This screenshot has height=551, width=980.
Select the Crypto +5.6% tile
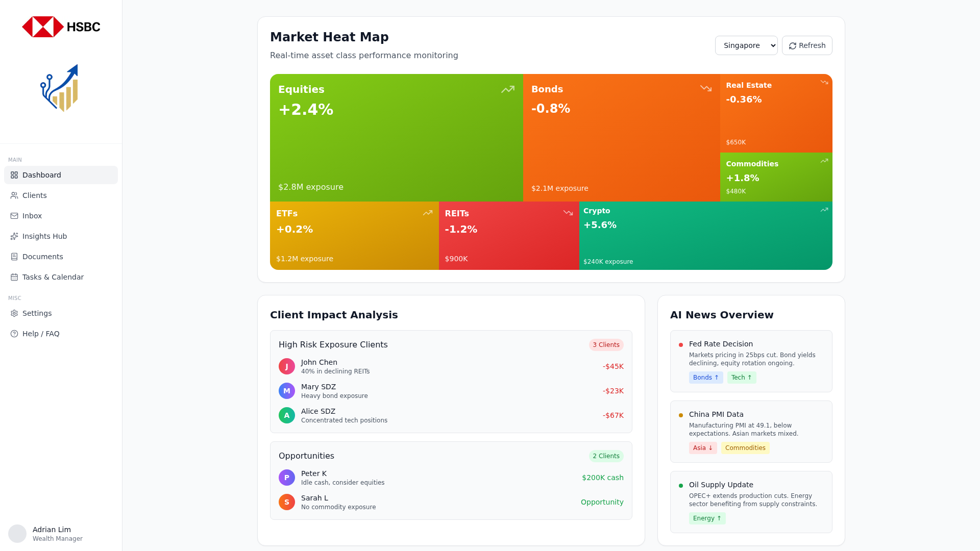[x=706, y=236]
